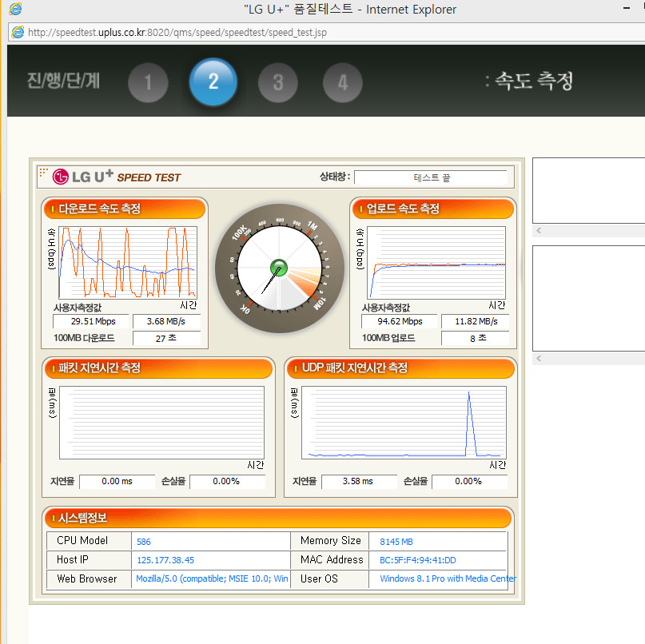Click the 29.51 Mbps download value
645x644 pixels.
pyautogui.click(x=90, y=321)
